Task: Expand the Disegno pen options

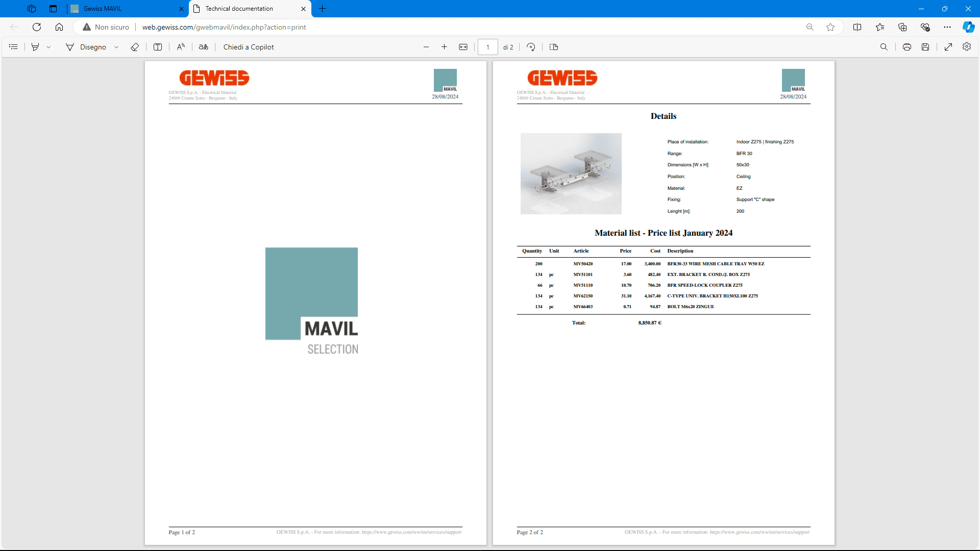Action: tap(116, 47)
